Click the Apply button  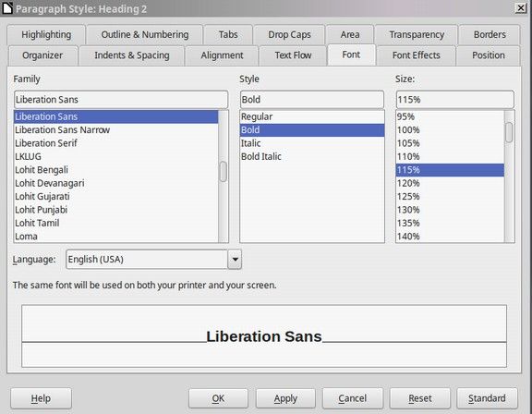285,398
